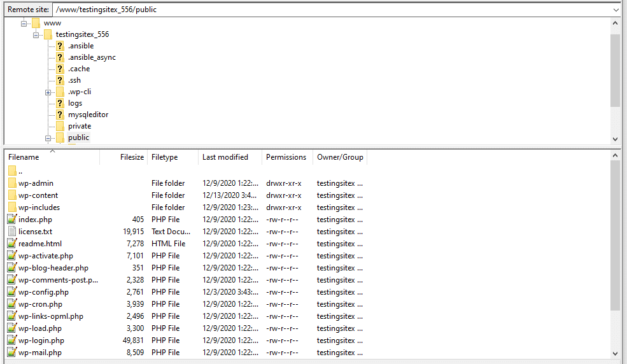Collapse the www tree node
This screenshot has height=364, width=627.
click(24, 24)
